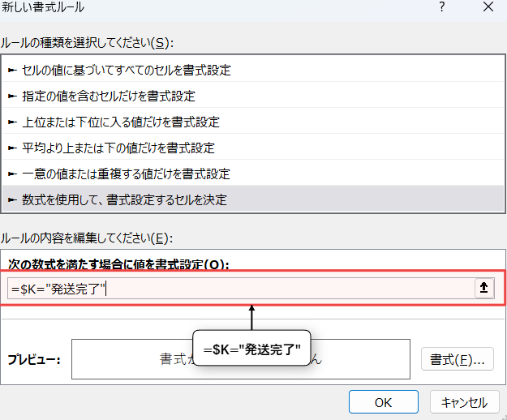Choose 上位または下位に入る値だけを書式設定

point(120,122)
